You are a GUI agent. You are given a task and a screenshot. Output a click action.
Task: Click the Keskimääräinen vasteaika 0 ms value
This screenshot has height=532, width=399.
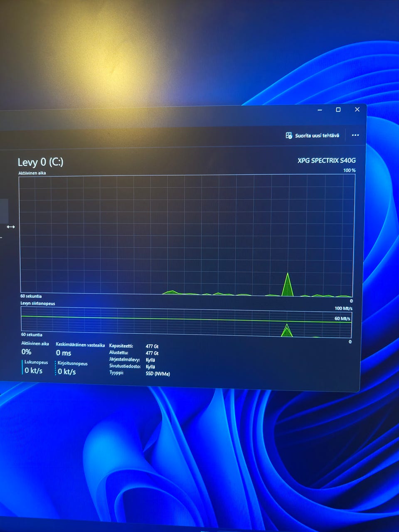click(x=64, y=353)
